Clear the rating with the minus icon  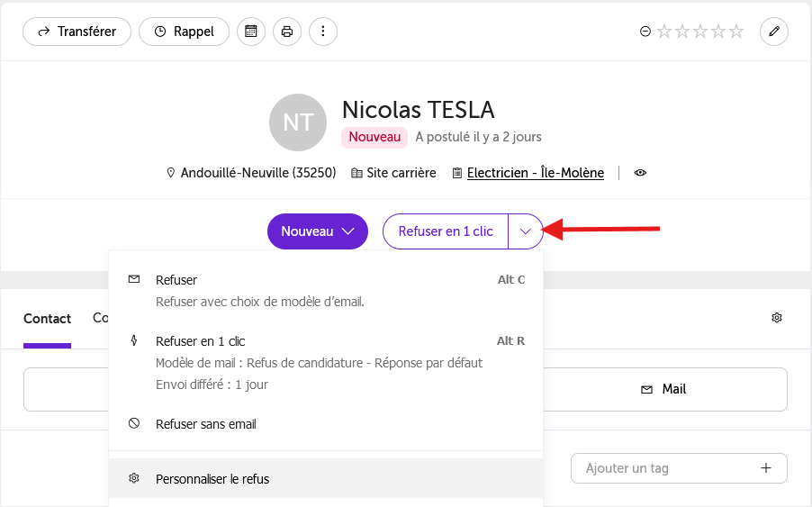(645, 32)
